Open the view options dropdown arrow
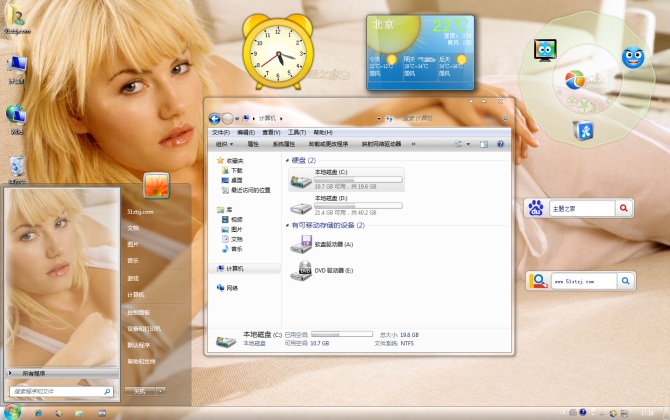This screenshot has height=420, width=670. pyautogui.click(x=468, y=144)
